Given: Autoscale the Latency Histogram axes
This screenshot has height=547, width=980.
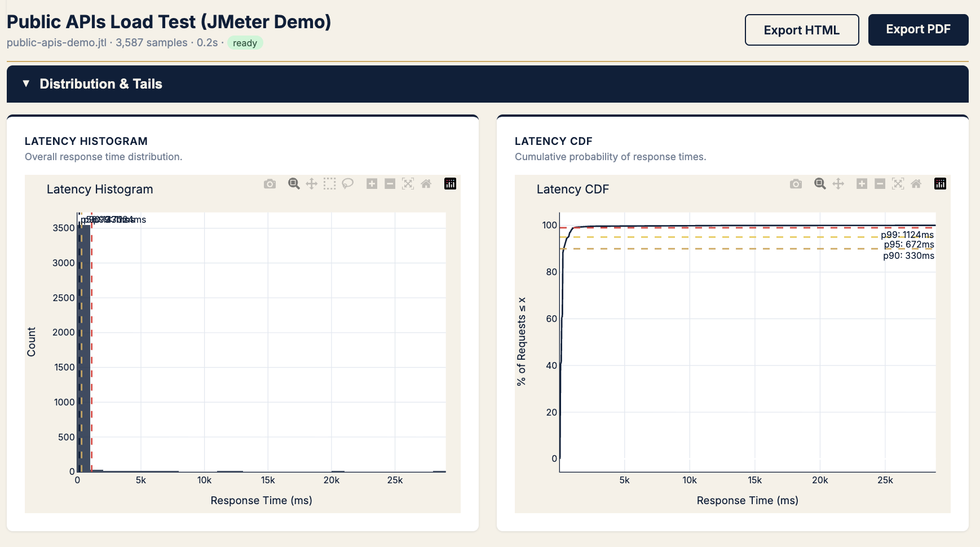Looking at the screenshot, I should click(x=408, y=184).
